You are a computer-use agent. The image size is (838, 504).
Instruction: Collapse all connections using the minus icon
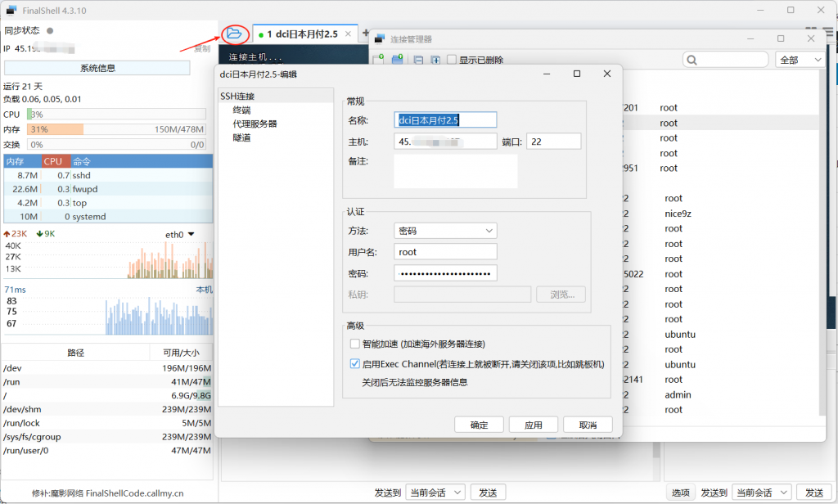click(418, 60)
